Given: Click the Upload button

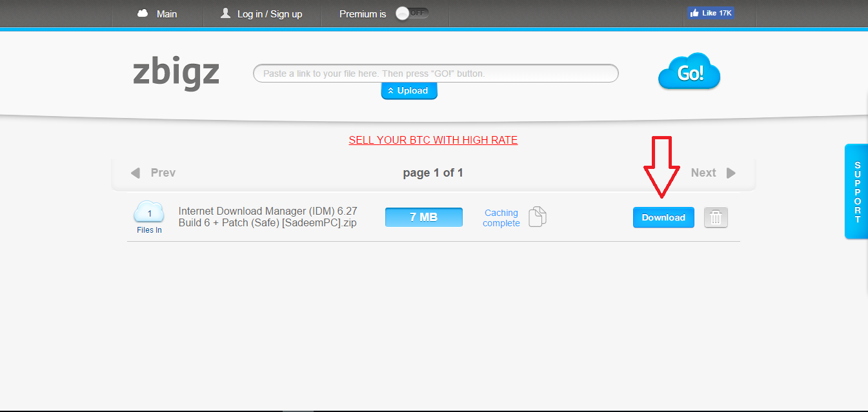Looking at the screenshot, I should [x=409, y=91].
